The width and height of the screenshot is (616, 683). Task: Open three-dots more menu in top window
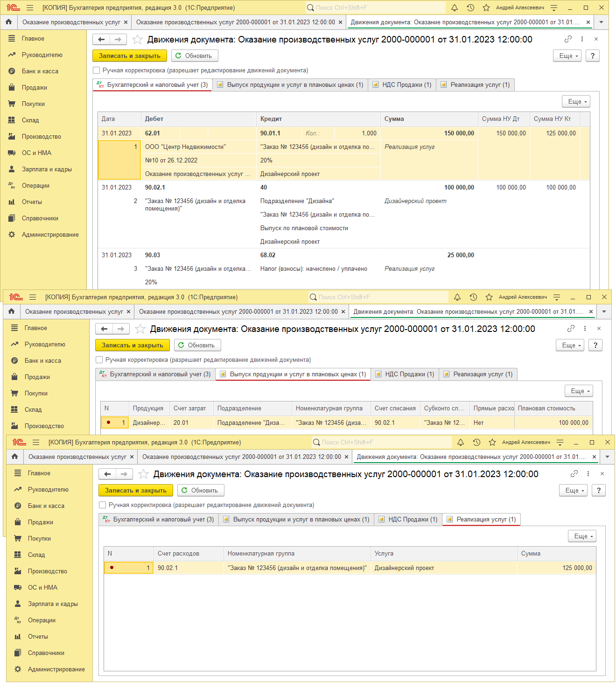click(582, 39)
